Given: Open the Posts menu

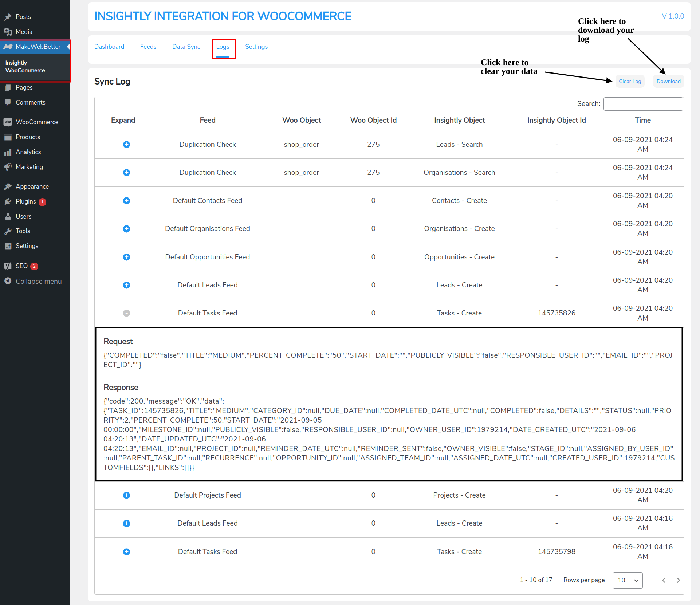Looking at the screenshot, I should pos(23,17).
